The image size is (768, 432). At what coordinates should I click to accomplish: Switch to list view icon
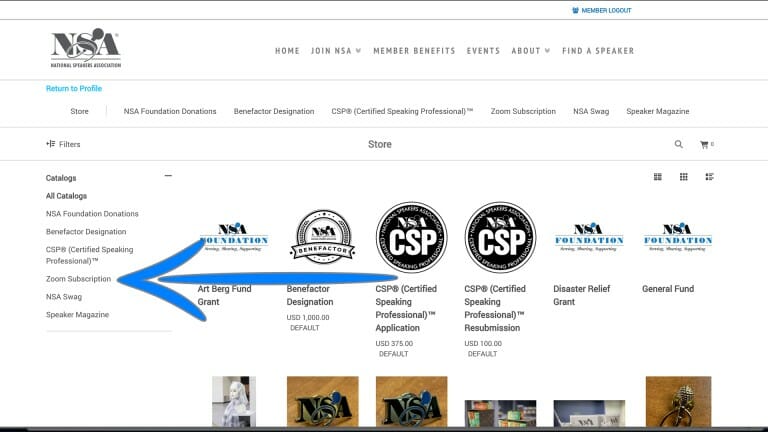[709, 177]
